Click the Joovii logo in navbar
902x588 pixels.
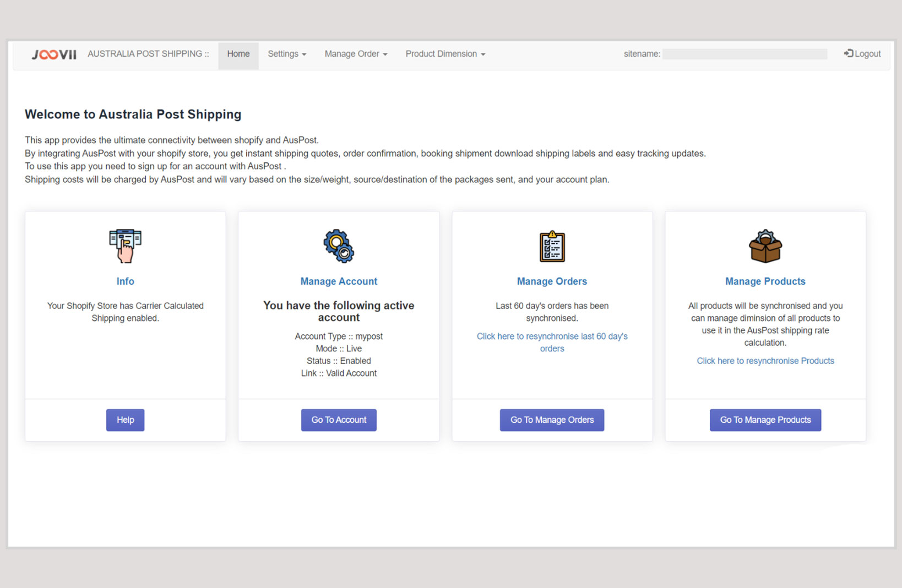[54, 54]
